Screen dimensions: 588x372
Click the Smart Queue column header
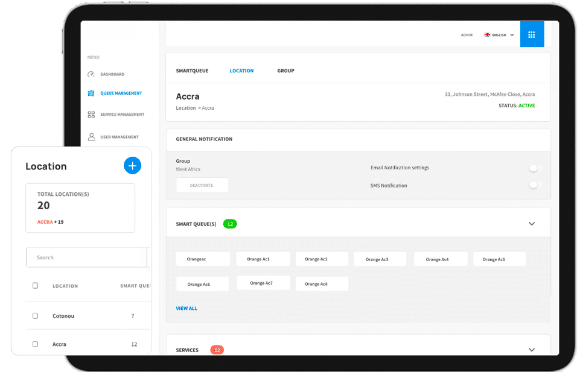point(135,286)
